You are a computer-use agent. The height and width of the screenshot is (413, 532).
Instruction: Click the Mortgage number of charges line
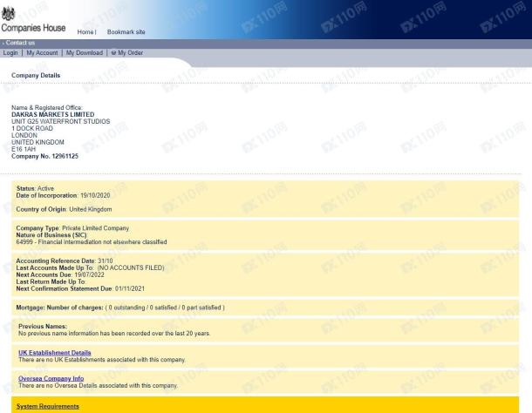(120, 308)
